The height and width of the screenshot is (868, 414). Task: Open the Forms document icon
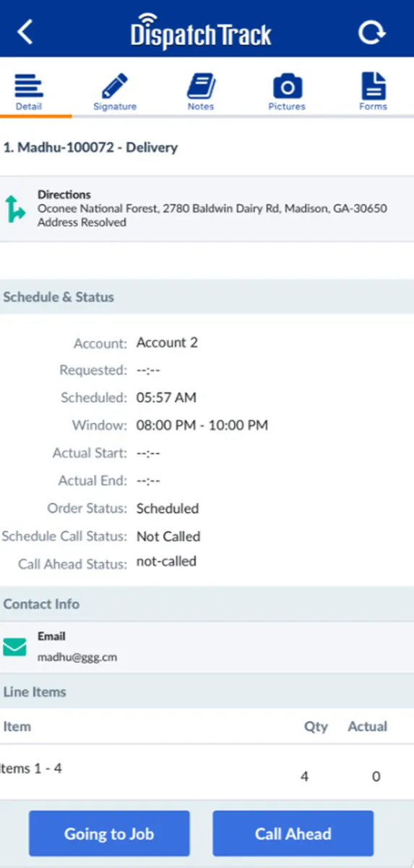click(373, 86)
